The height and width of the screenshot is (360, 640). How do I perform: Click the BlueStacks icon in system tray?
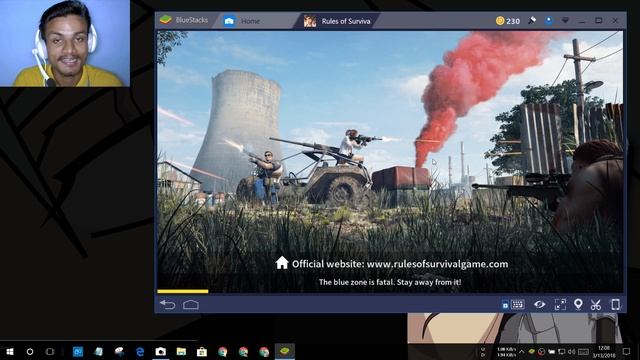point(531,351)
